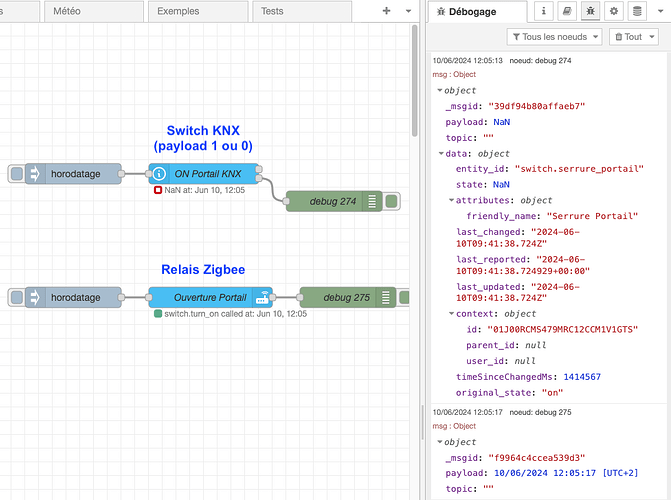Viewport: 671px width, 500px height.
Task: Open the info sidebar tab icon
Action: pos(543,11)
